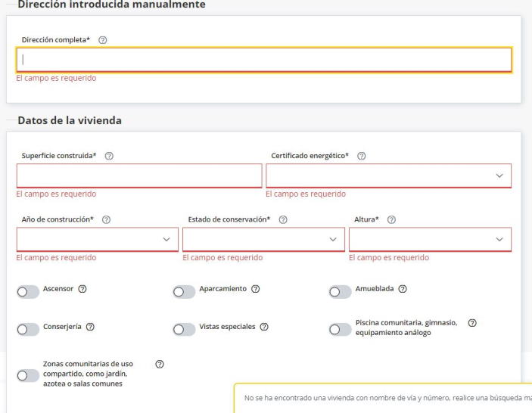Open help icon beside Altura

[x=391, y=219]
